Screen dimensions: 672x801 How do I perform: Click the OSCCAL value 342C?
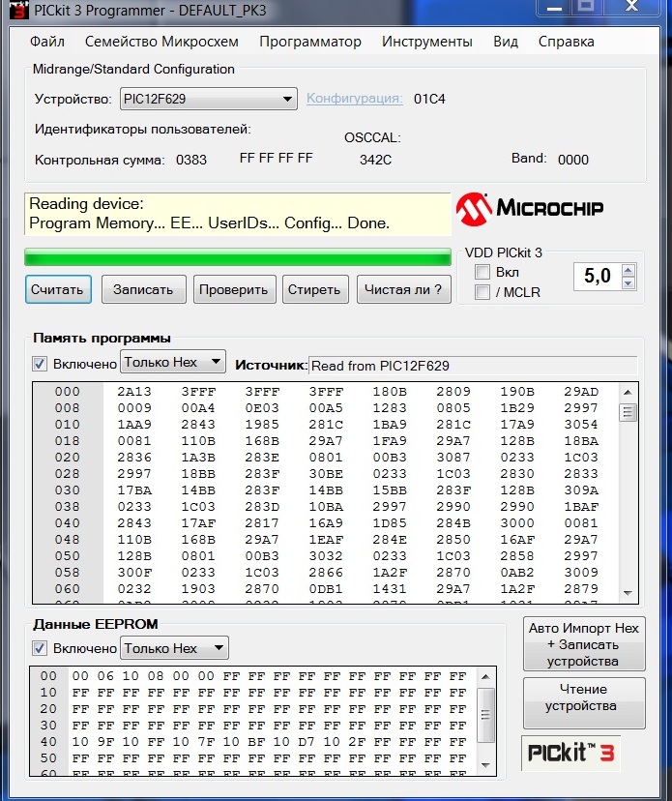(375, 160)
